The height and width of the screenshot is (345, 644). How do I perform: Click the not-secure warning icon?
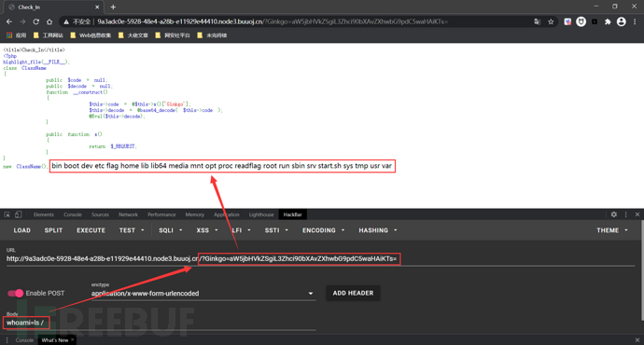tap(65, 21)
